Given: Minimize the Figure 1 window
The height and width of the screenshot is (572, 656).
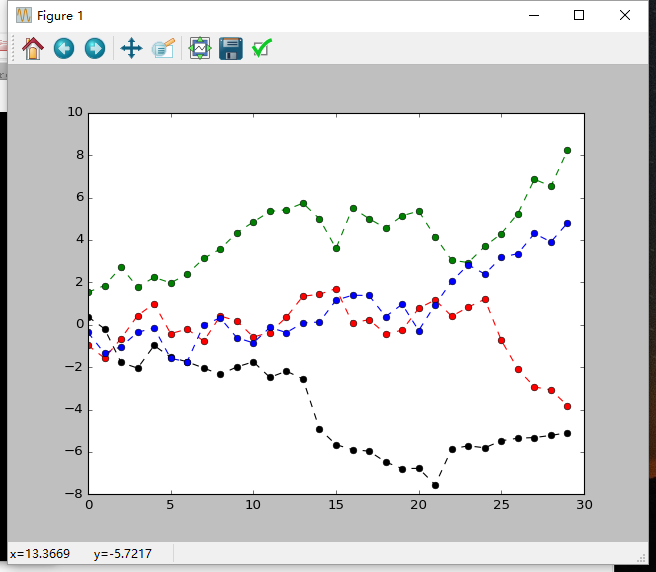Looking at the screenshot, I should click(534, 15).
